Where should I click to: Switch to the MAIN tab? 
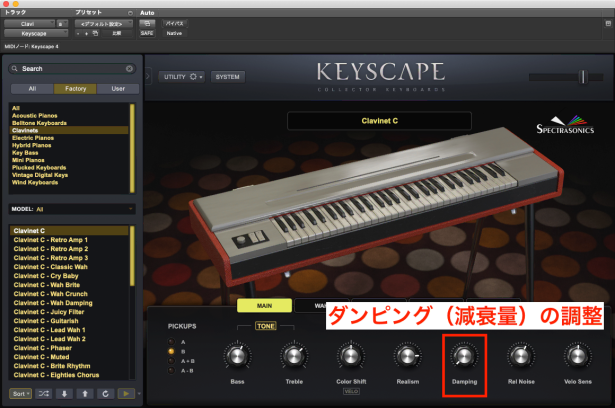click(264, 306)
